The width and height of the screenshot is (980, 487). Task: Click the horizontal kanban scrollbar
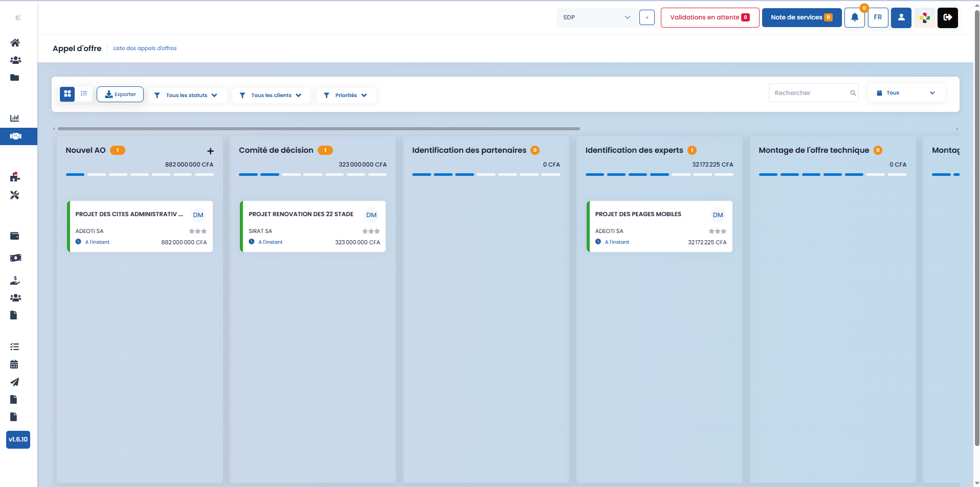coord(318,129)
